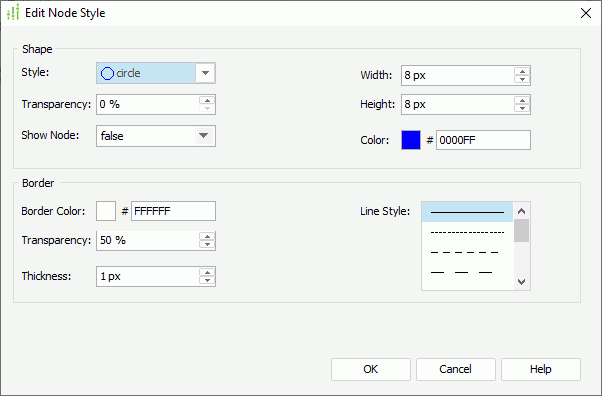Increase Border Transparency with up arrow
This screenshot has width=602, height=396.
pyautogui.click(x=207, y=237)
